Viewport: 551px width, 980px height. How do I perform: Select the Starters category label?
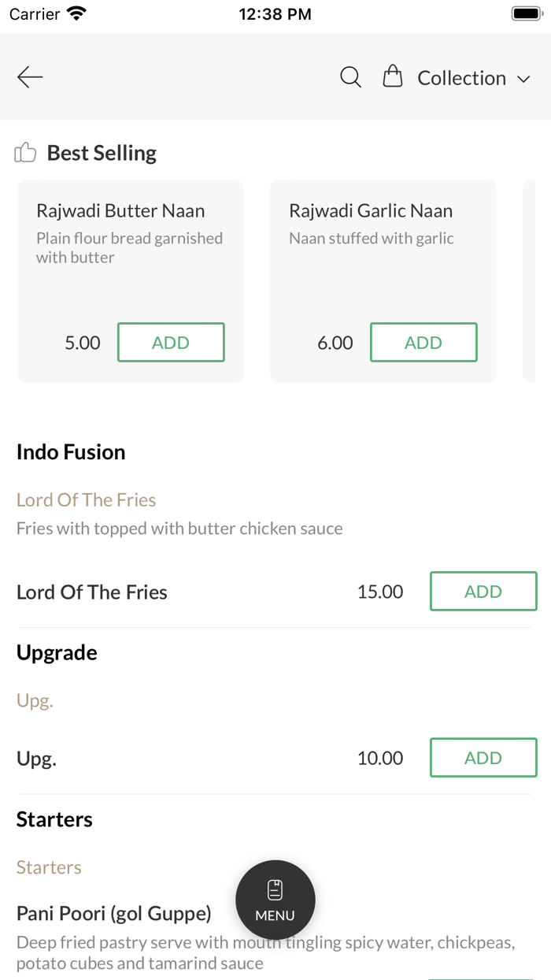(49, 867)
